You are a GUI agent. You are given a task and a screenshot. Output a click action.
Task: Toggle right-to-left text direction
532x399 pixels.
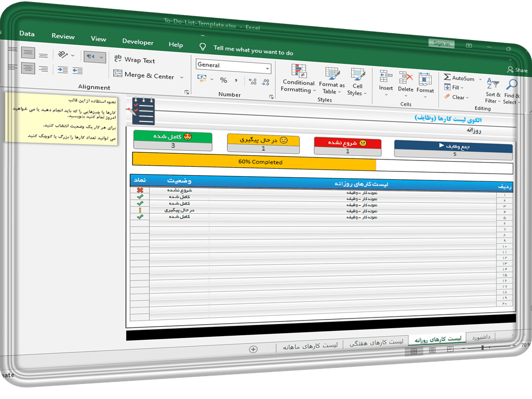90,57
